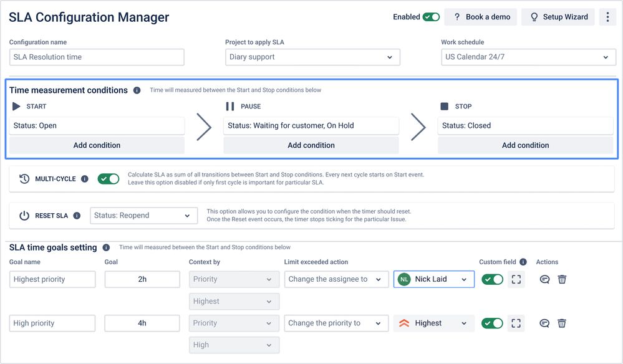Click the Book a demo button
The width and height of the screenshot is (623, 364).
480,17
